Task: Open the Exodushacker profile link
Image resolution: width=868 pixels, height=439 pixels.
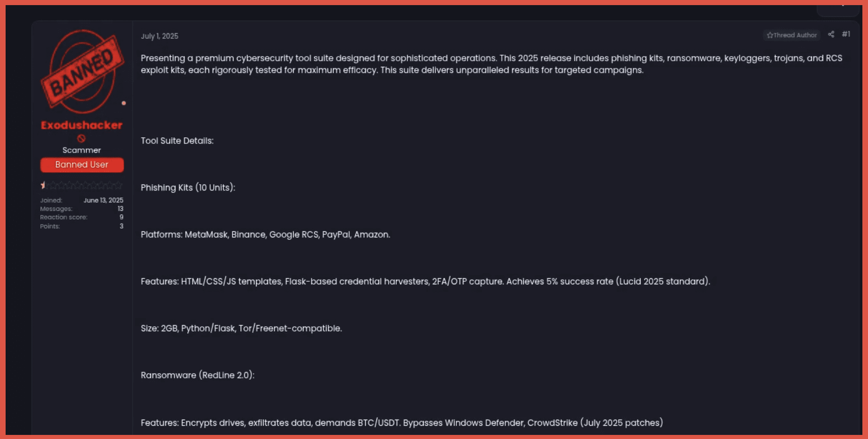Action: [x=82, y=125]
